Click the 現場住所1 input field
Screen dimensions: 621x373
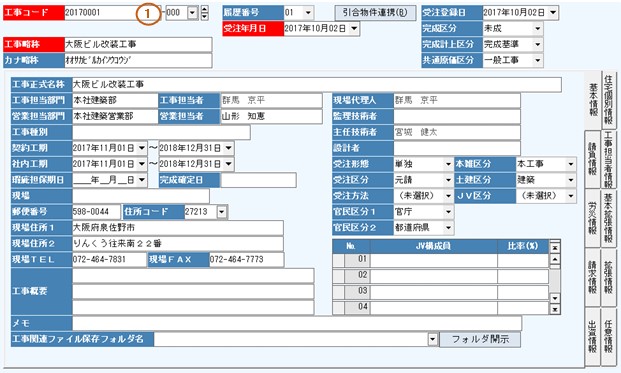tap(177, 228)
